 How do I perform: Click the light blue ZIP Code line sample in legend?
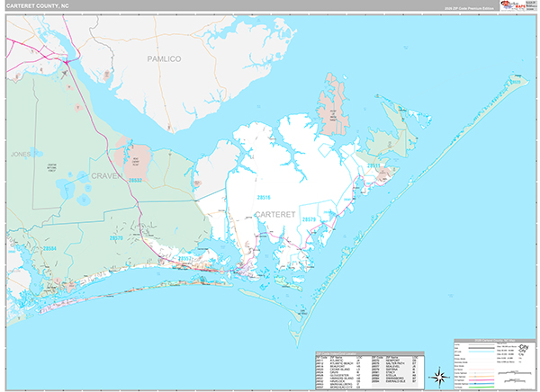pos(481,352)
